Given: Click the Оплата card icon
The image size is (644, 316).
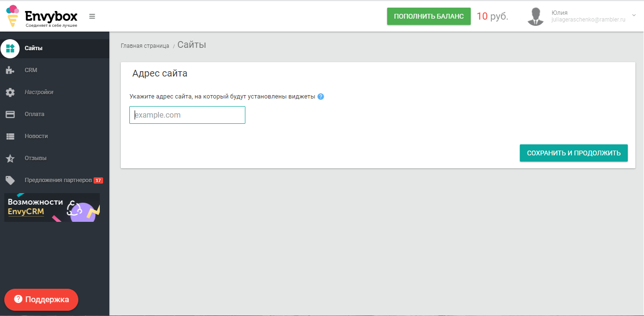Looking at the screenshot, I should [x=10, y=114].
